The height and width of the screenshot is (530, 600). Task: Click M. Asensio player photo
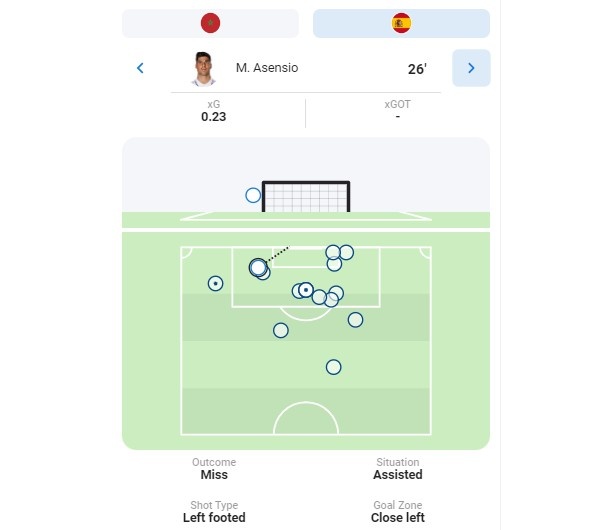click(x=203, y=69)
